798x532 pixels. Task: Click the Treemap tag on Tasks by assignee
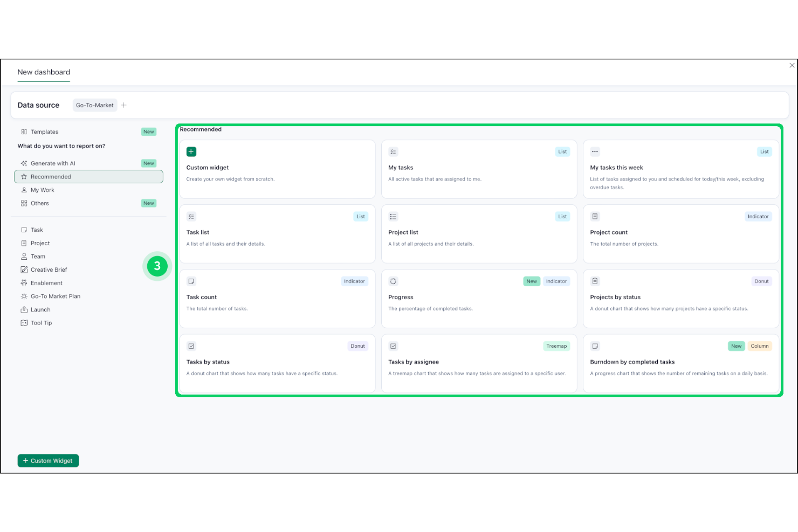(x=556, y=346)
